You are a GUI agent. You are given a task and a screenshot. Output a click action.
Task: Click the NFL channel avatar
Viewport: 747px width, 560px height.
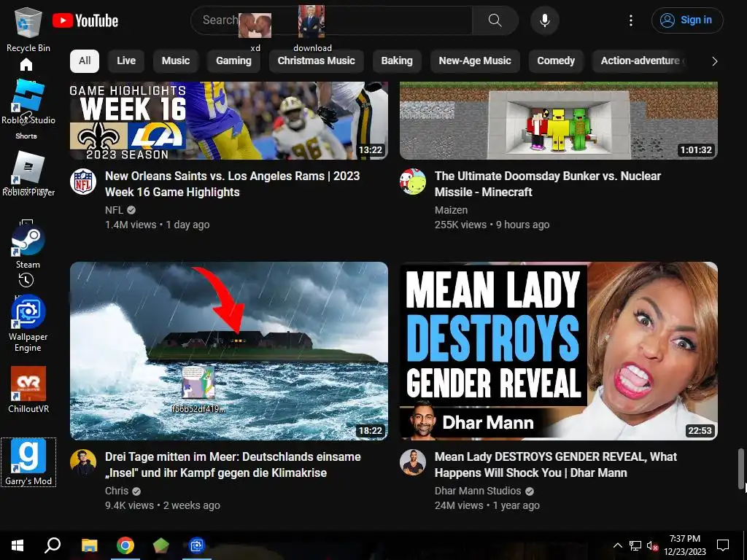[83, 182]
